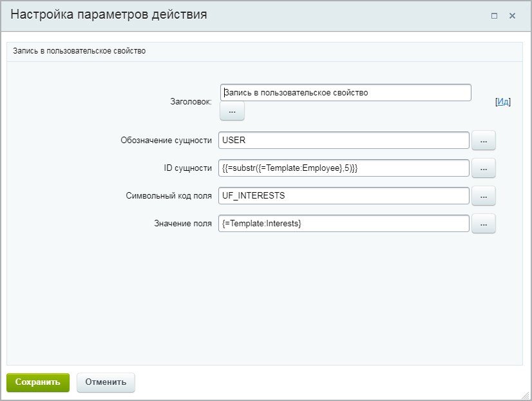Viewport: 532px width, 401px height.
Task: Close the Настройка параметров действия dialog
Action: 512,16
